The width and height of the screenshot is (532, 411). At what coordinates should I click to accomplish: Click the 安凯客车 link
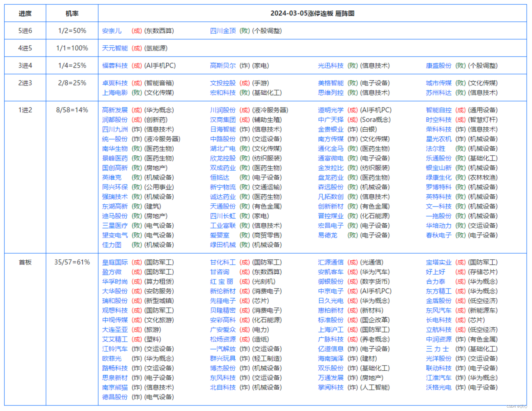click(x=331, y=272)
